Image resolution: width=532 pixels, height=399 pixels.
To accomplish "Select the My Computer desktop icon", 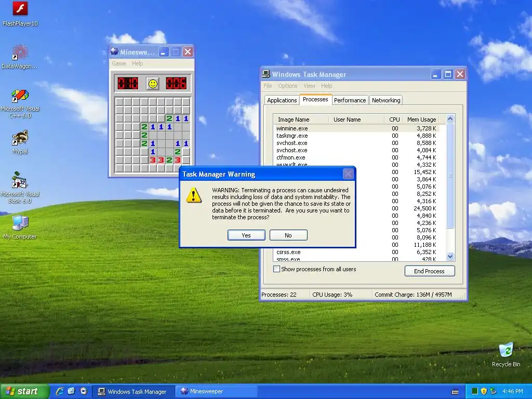I will click(x=20, y=228).
